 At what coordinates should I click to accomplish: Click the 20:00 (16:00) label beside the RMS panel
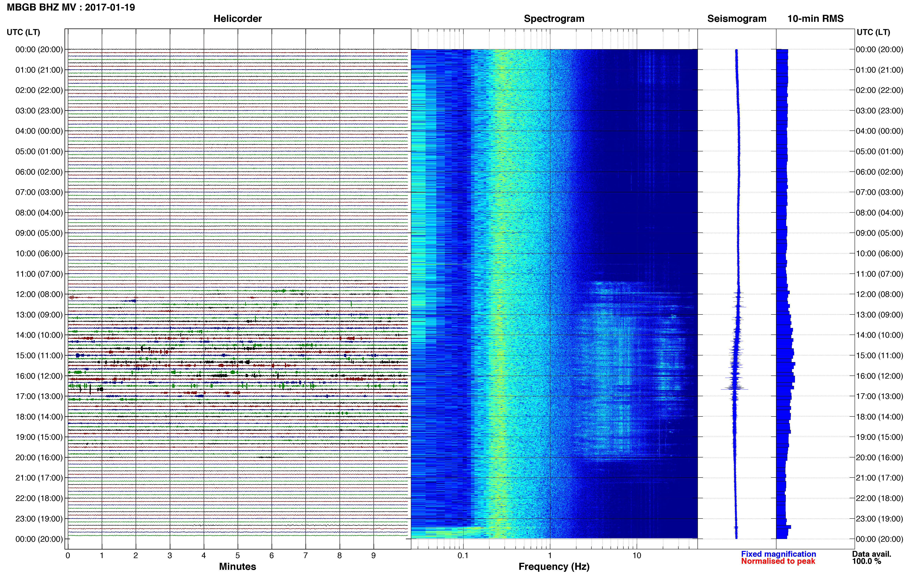tap(879, 458)
